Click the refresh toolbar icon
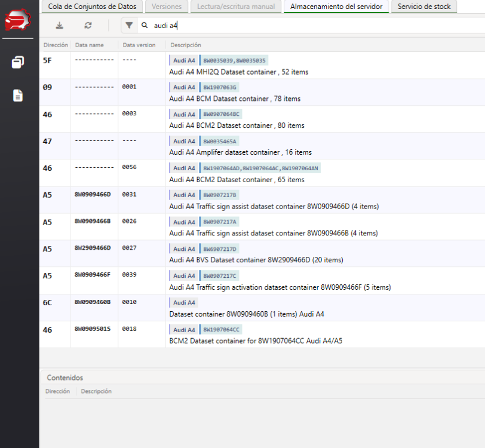Viewport: 485px width, 448px height. tap(88, 26)
